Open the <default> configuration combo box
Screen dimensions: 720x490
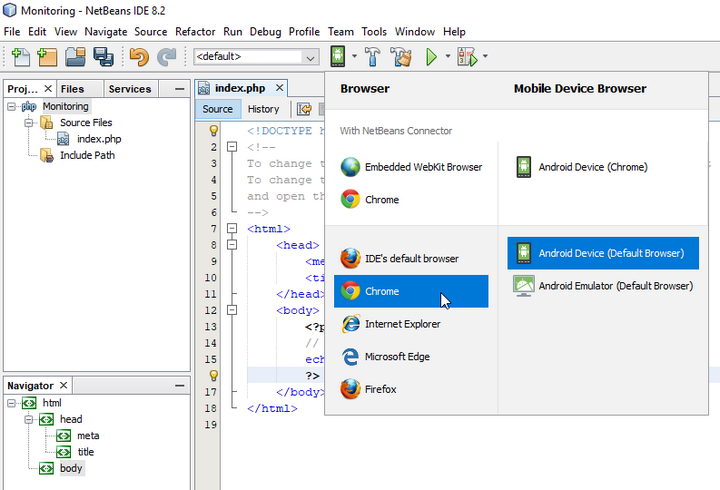(x=256, y=56)
